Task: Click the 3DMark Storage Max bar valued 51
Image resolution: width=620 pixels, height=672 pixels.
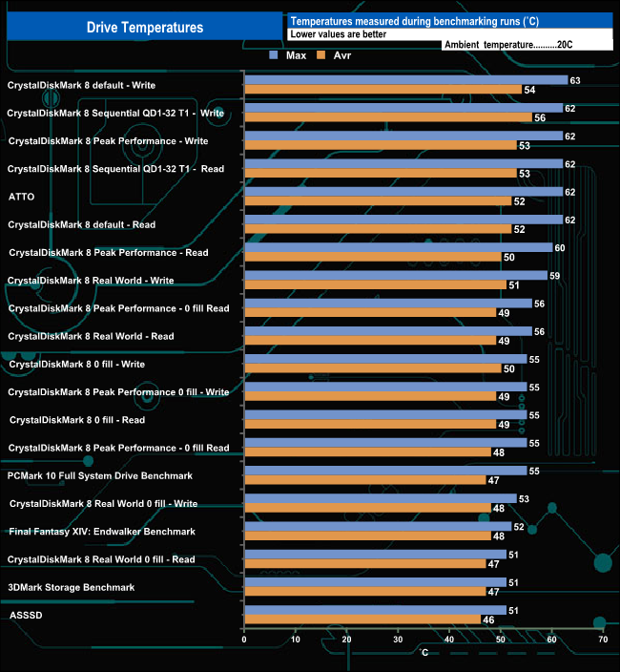Action: point(376,582)
